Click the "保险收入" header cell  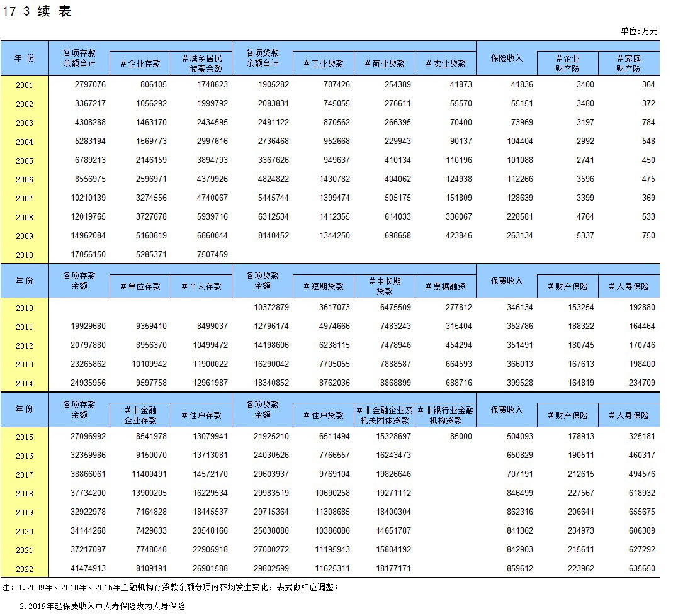pyautogui.click(x=507, y=58)
